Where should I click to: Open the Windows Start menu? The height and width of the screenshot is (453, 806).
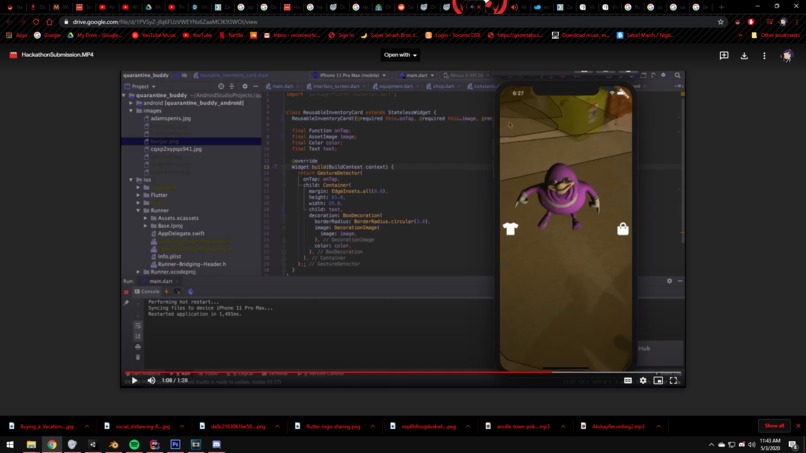[x=10, y=444]
